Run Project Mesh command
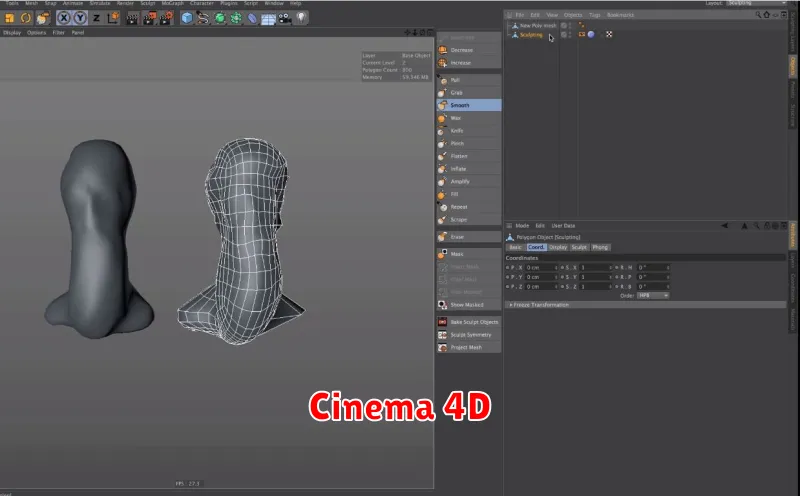800x496 pixels. (x=468, y=348)
